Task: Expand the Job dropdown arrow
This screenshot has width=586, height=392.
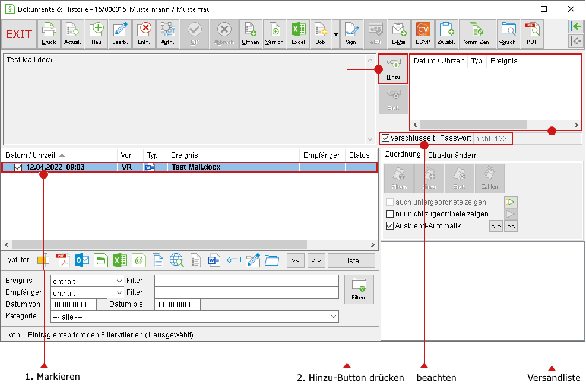Action: (335, 34)
